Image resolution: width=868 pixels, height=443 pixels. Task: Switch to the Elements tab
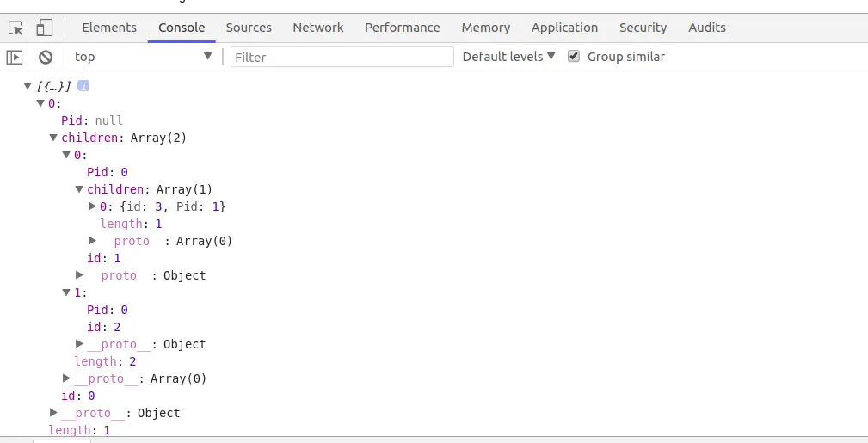tap(109, 28)
